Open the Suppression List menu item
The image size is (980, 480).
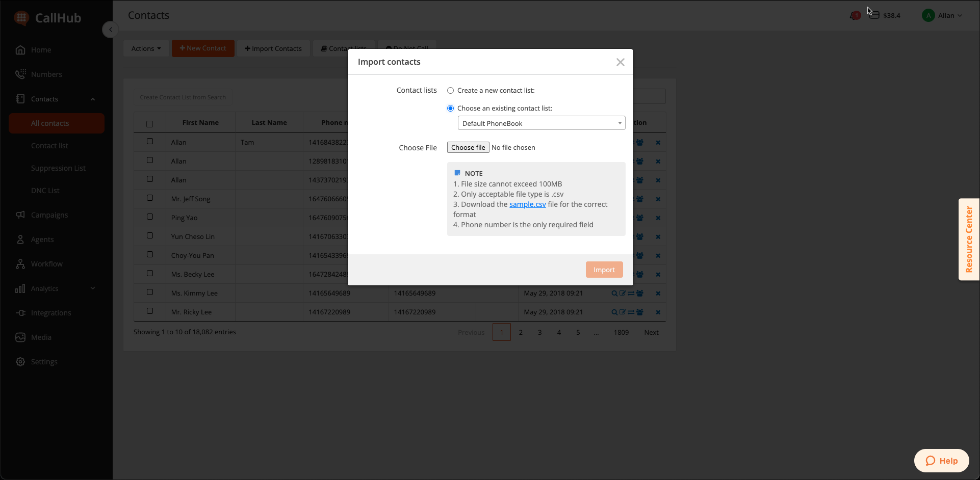58,168
